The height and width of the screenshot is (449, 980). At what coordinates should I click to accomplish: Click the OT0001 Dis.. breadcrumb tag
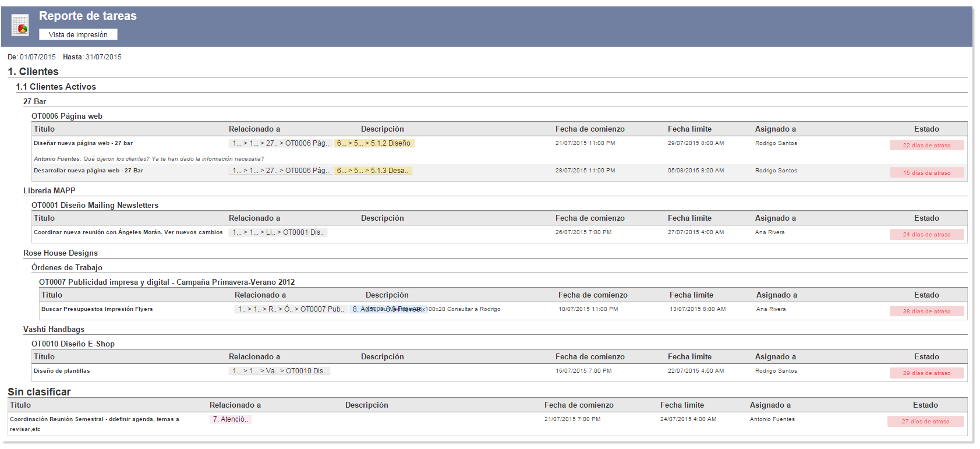pyautogui.click(x=303, y=232)
